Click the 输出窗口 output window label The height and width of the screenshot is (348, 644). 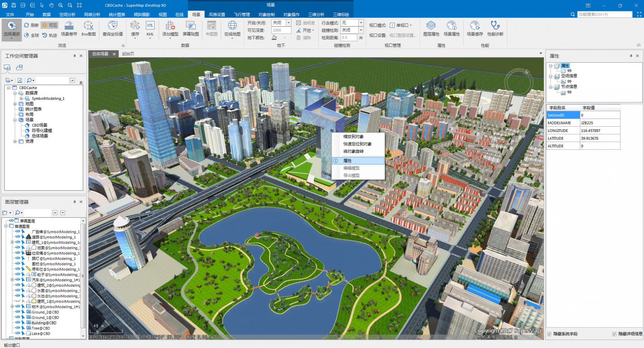pyautogui.click(x=12, y=345)
